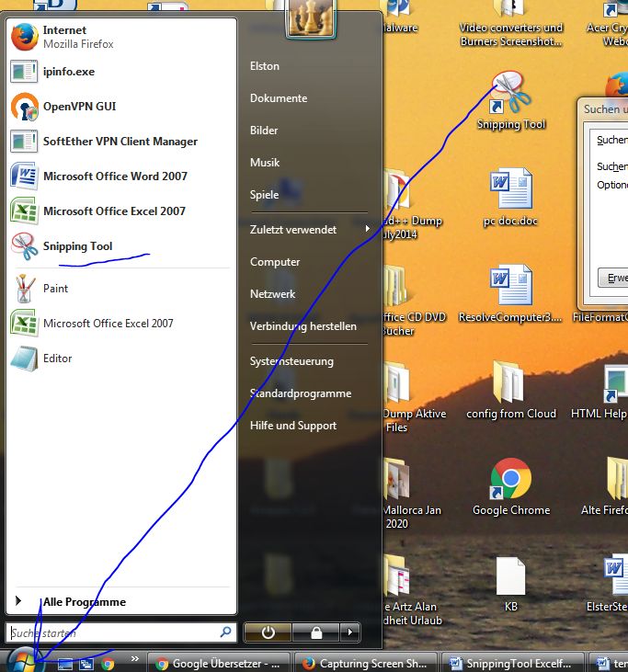Open Mozilla Firefox from the Start menu
The image size is (628, 672).
(x=121, y=37)
